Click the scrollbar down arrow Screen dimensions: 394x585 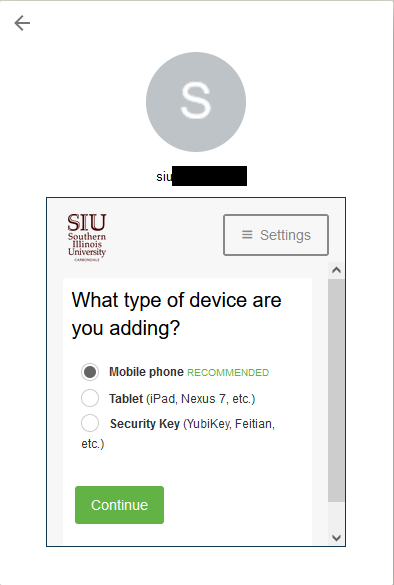point(337,538)
